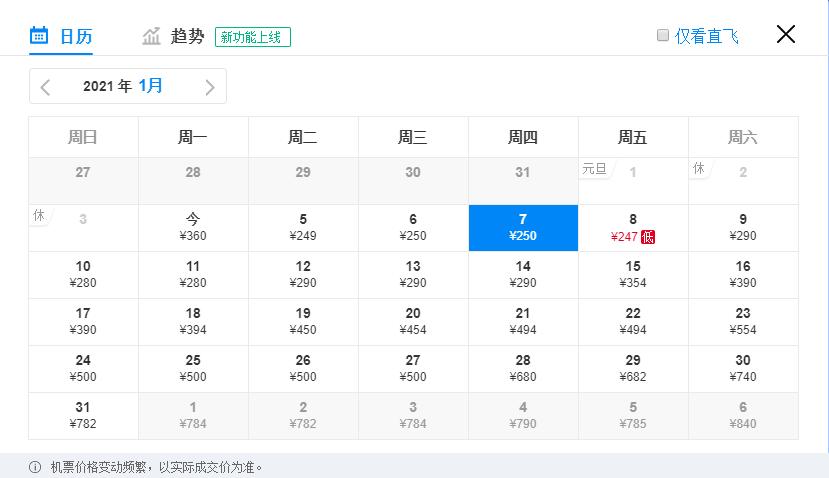Screen dimensions: 829x478
Task: Select January 30 priced ¥740
Action: (x=743, y=369)
